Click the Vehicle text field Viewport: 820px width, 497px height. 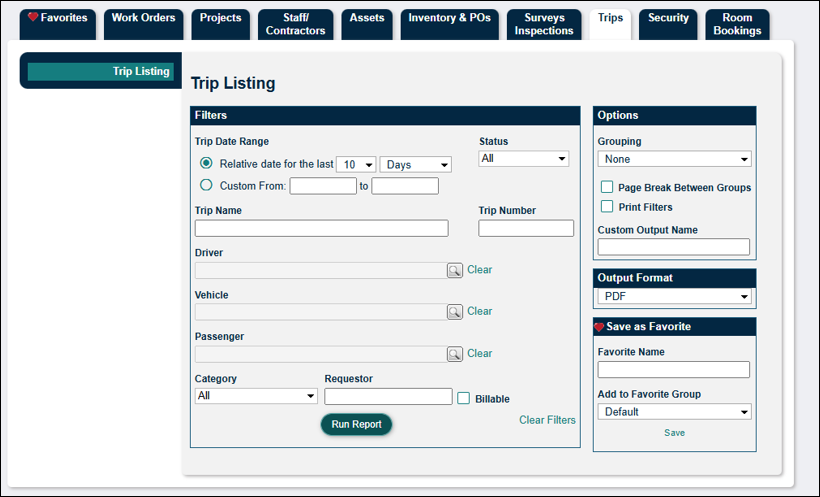321,312
